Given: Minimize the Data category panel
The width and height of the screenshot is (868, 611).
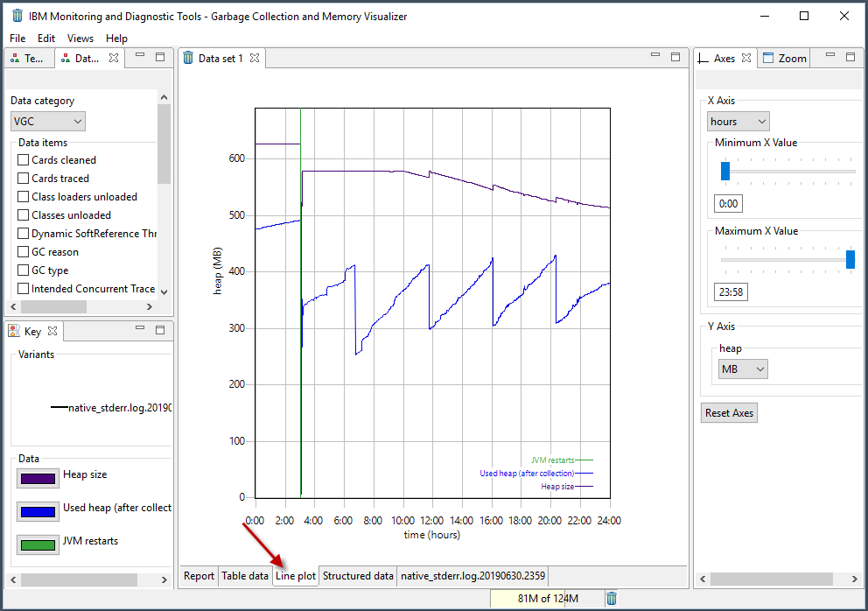Looking at the screenshot, I should point(140,55).
